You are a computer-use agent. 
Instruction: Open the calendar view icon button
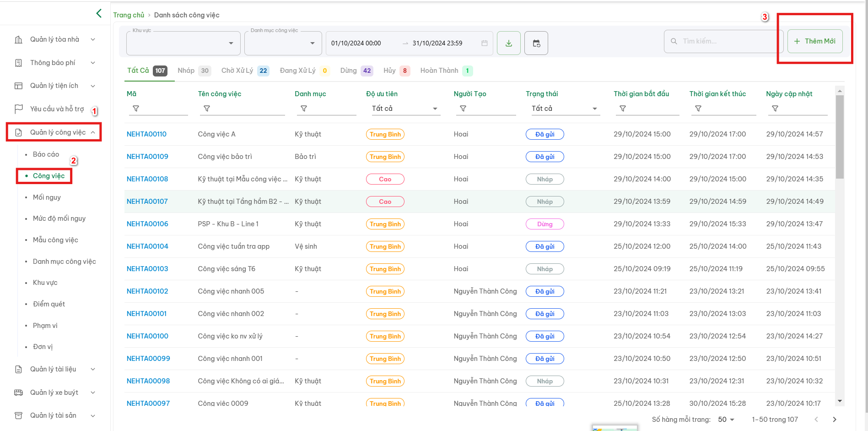[536, 43]
